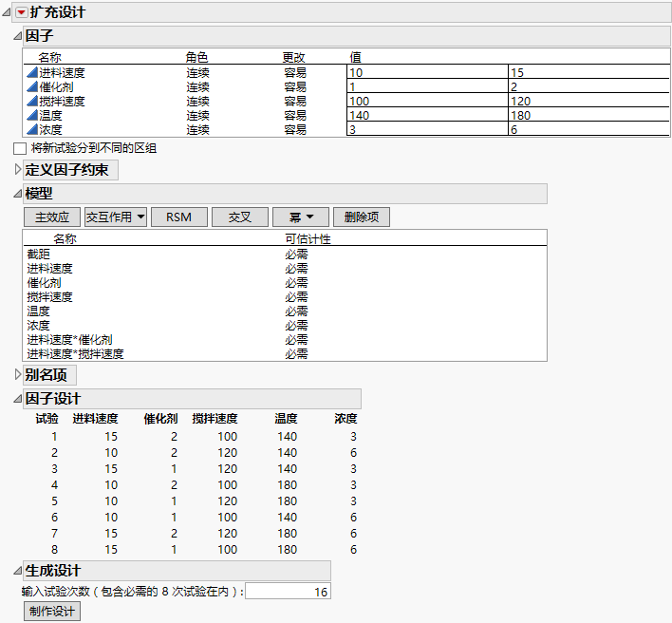Select the 进料速度 model term
This screenshot has height=623, width=672.
coord(49,269)
